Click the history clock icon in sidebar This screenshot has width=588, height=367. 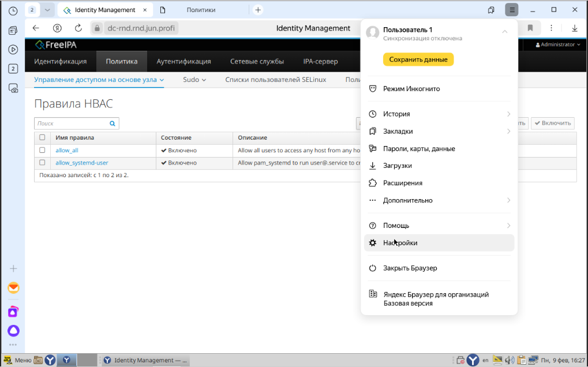(x=13, y=10)
